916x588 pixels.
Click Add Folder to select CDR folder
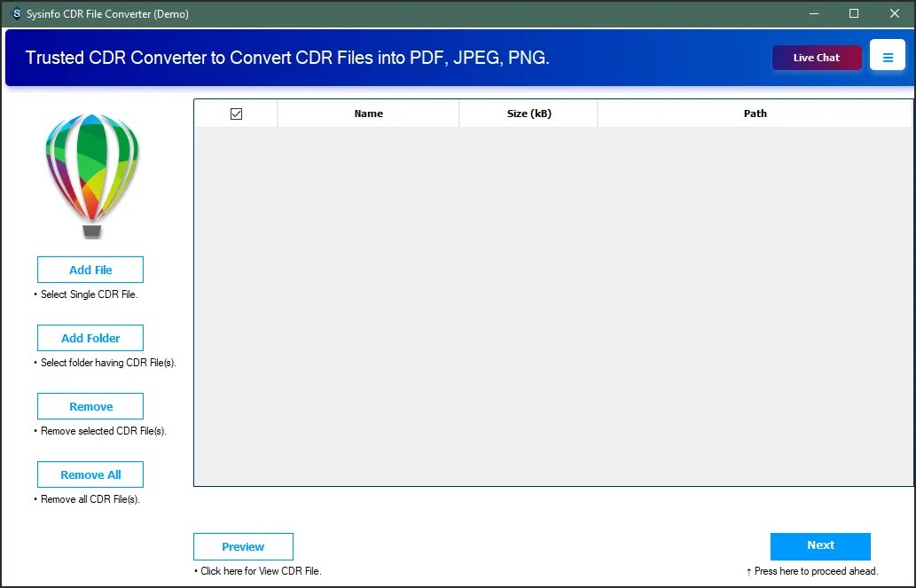point(90,338)
